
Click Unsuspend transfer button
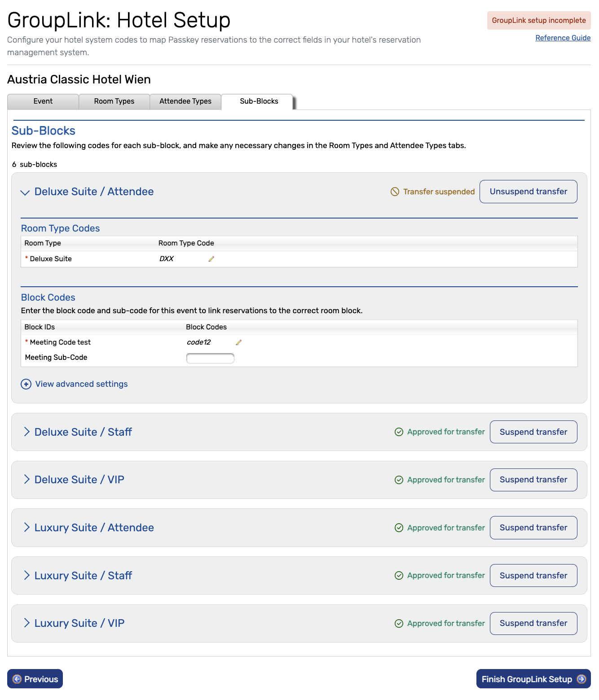529,192
